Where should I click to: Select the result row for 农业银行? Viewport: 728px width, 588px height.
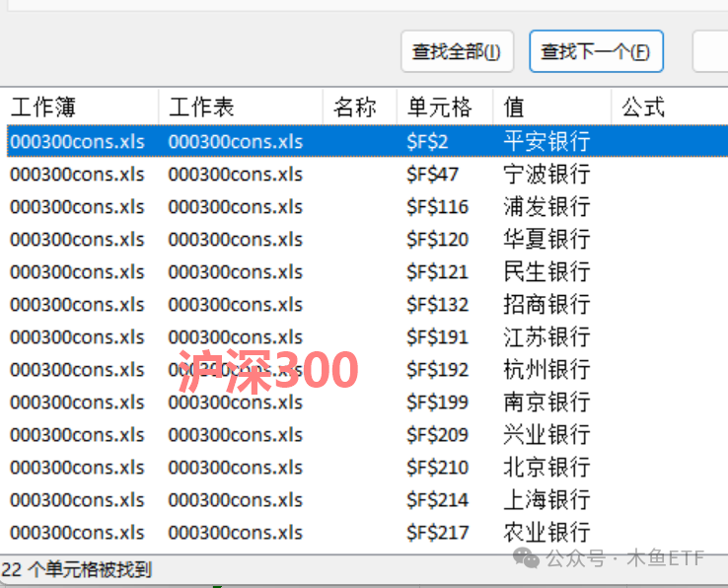click(x=367, y=533)
